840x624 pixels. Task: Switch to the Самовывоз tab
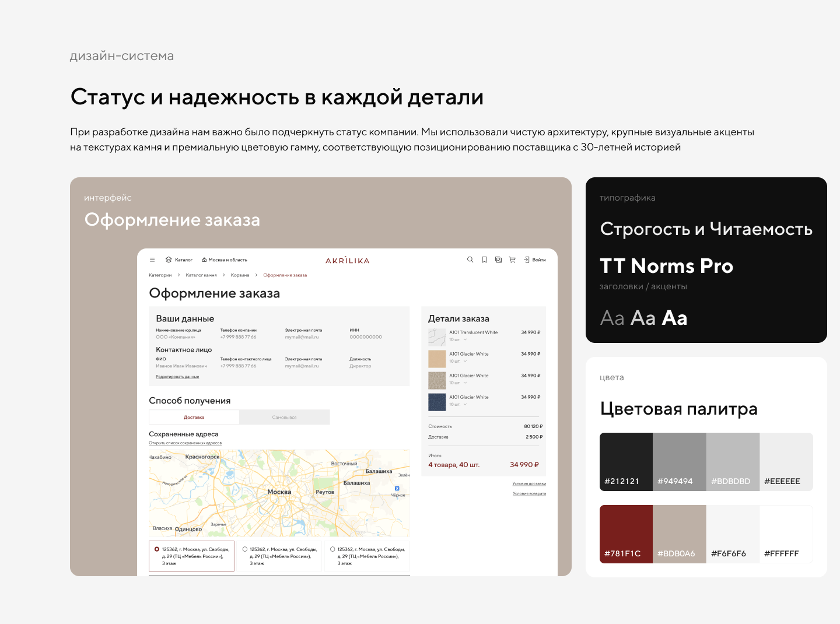[285, 417]
